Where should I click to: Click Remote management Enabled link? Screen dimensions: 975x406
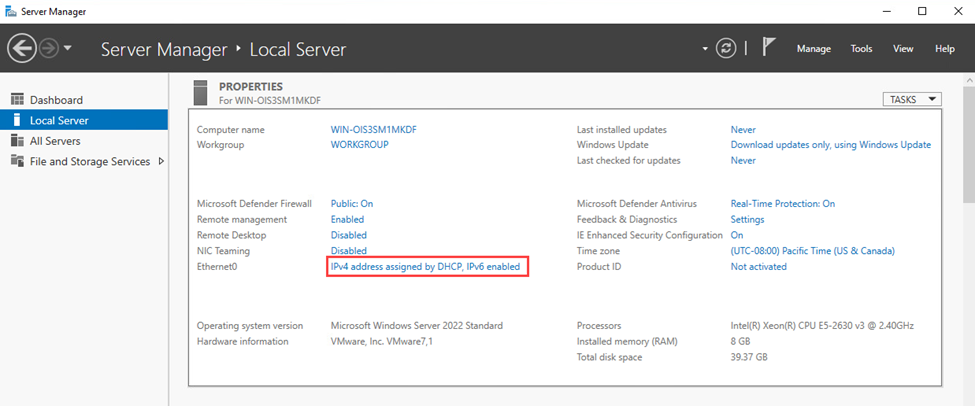347,219
